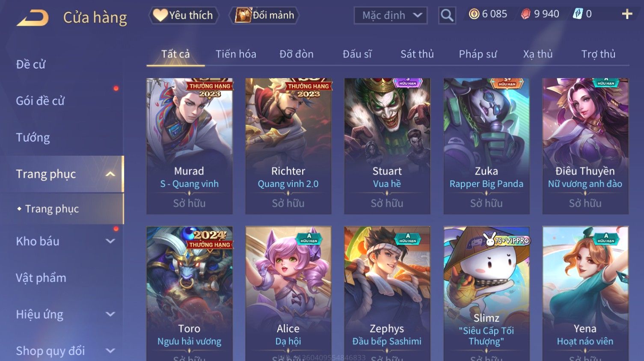Viewport: 644px width, 361px height.
Task: Switch to the Sát thủ tab
Action: click(x=417, y=54)
